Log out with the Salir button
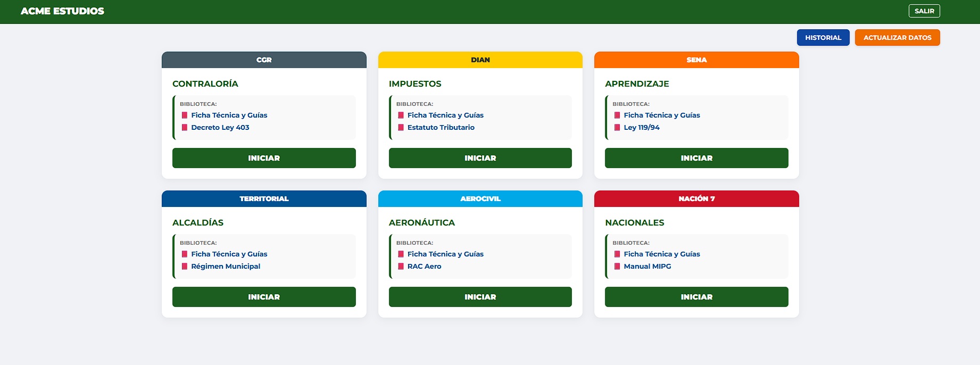Viewport: 980px width, 365px height. 924,11
